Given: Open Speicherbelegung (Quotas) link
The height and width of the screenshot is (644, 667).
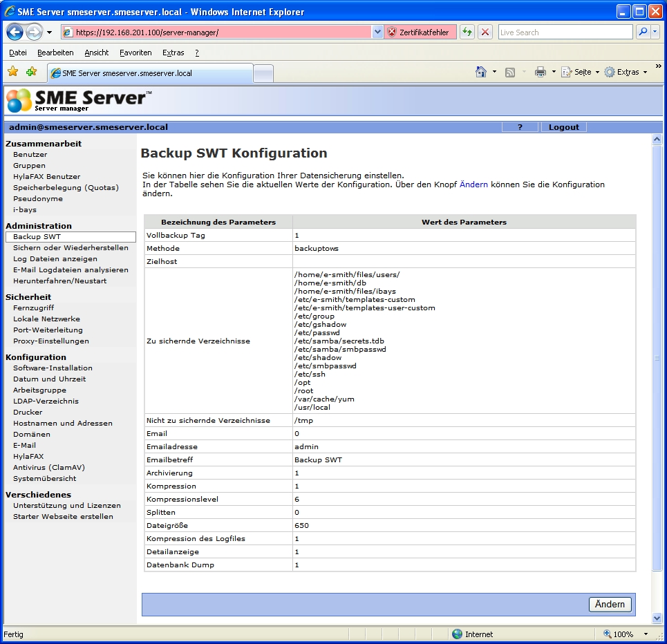Looking at the screenshot, I should point(66,187).
